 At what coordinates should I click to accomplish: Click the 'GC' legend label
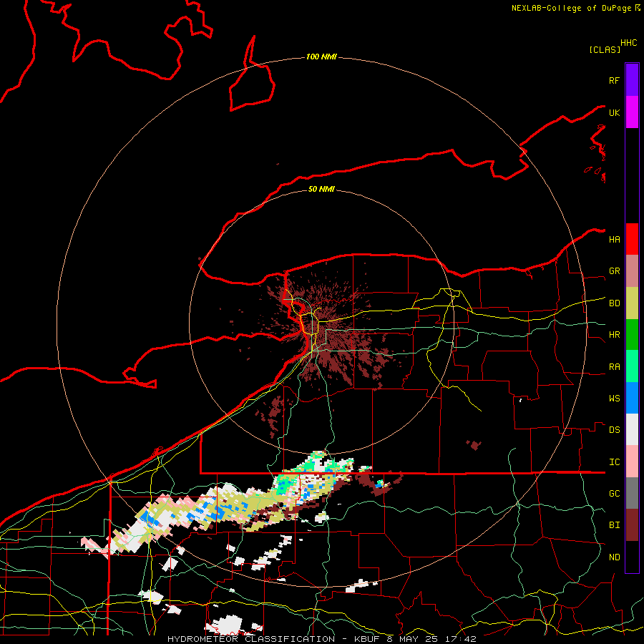point(614,494)
